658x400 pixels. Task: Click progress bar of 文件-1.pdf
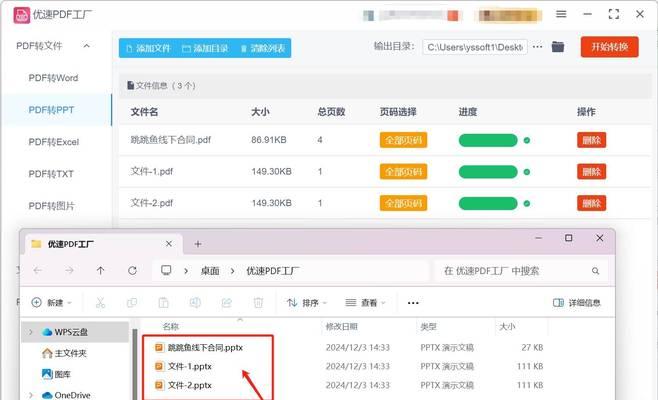pyautogui.click(x=488, y=172)
